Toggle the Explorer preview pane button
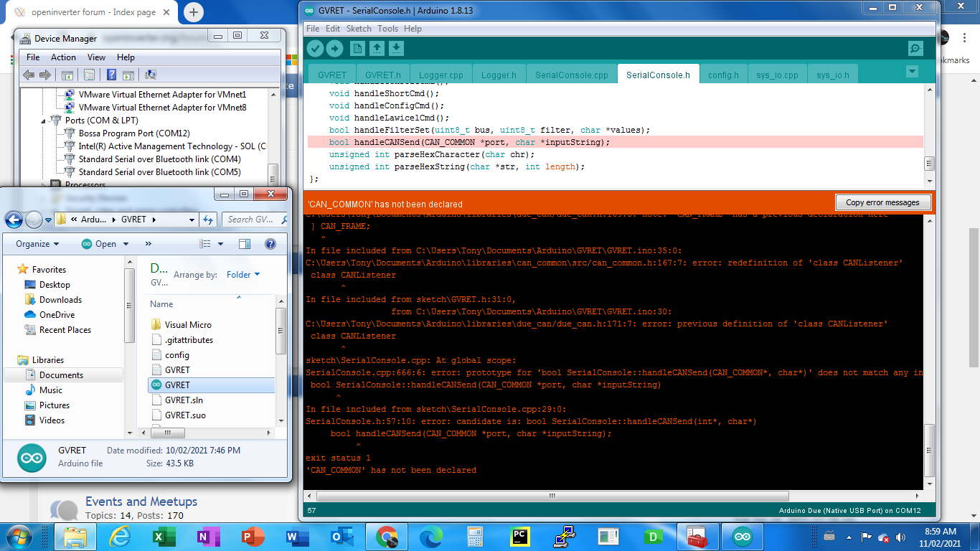 coord(246,244)
